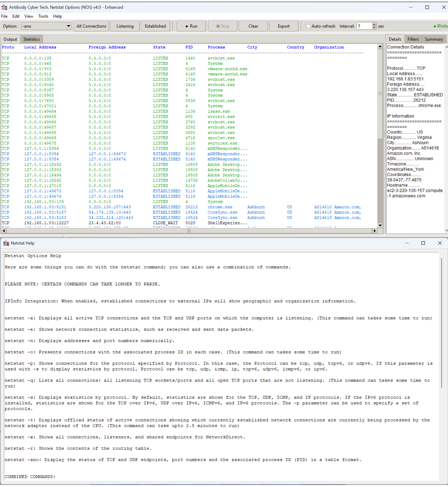Click the Netstat Help window icon
This screenshot has width=448, height=487.
(6, 243)
